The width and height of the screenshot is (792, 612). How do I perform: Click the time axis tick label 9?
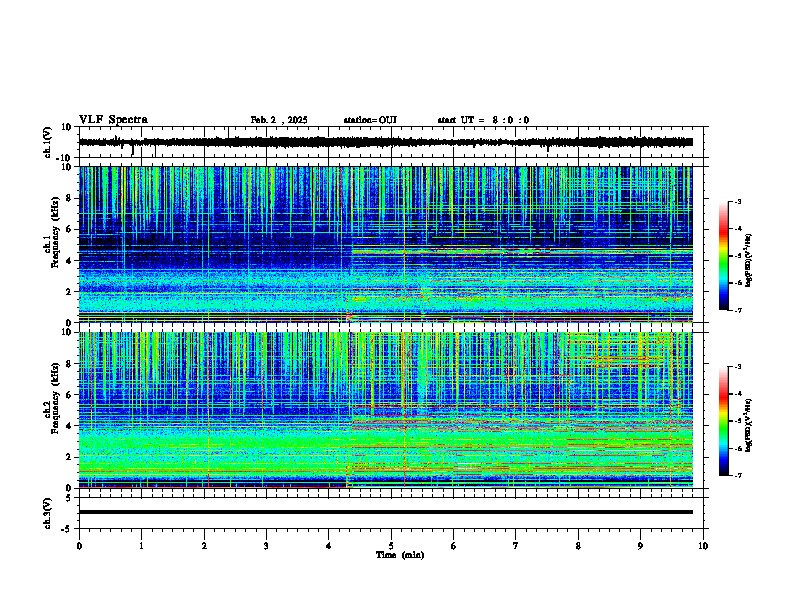[x=640, y=546]
